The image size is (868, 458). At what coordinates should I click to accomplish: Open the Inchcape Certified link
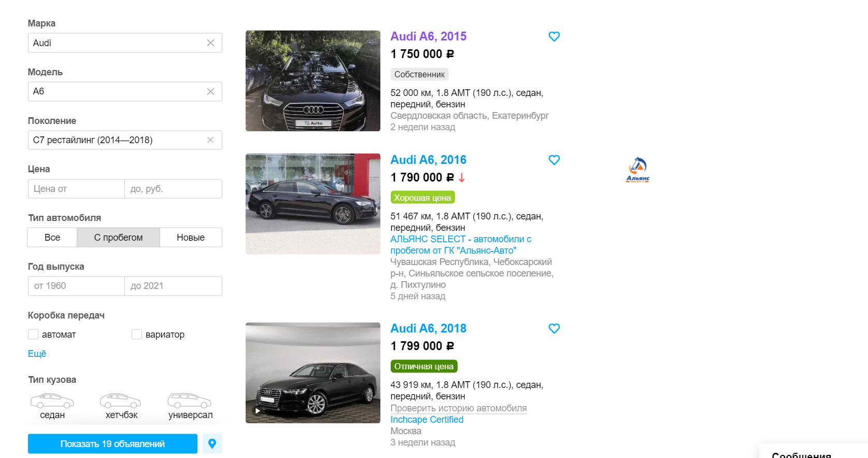[426, 420]
